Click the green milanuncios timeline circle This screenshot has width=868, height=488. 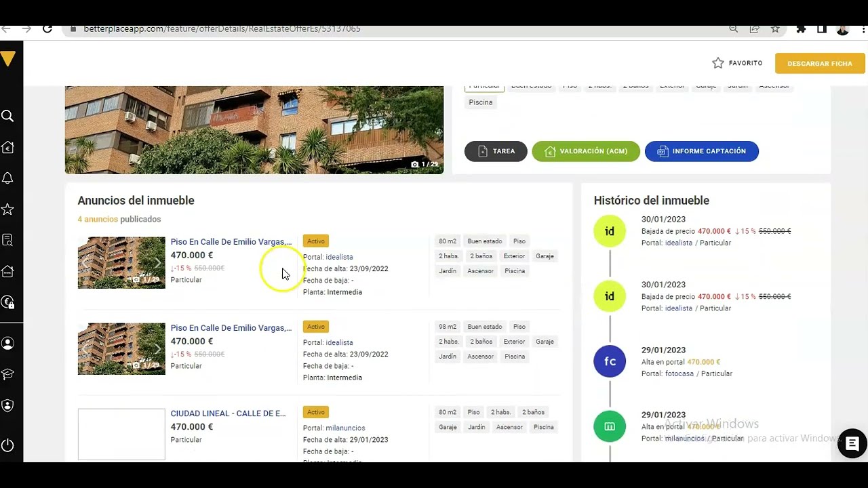[610, 426]
